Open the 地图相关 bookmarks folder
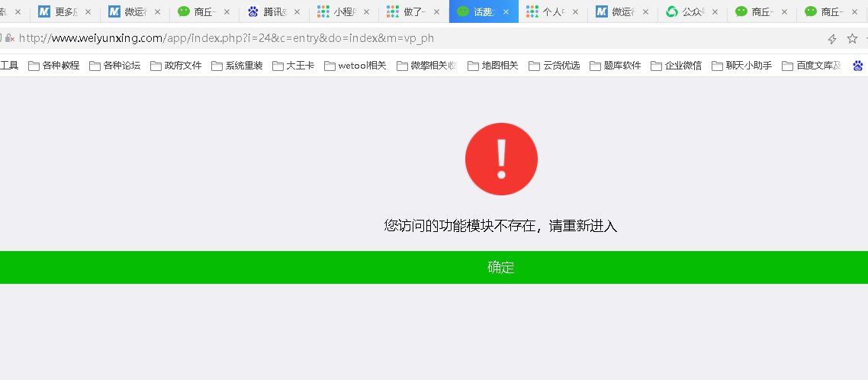The height and width of the screenshot is (380, 868). (493, 66)
